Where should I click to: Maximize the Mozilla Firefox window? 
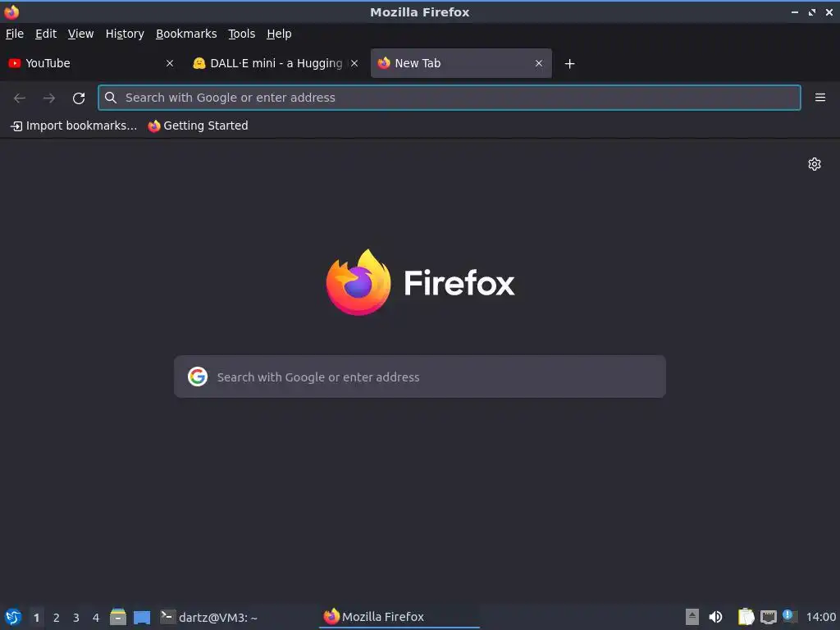click(x=812, y=12)
